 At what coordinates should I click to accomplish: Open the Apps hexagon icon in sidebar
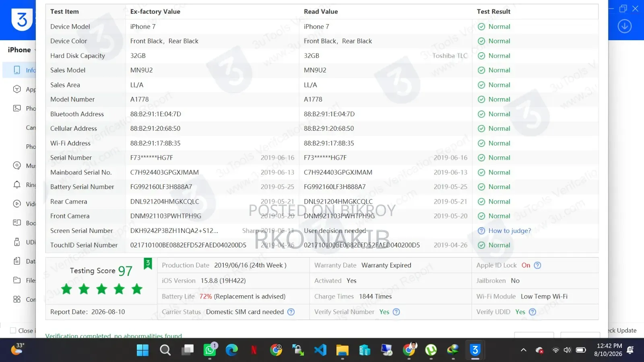[x=17, y=89]
